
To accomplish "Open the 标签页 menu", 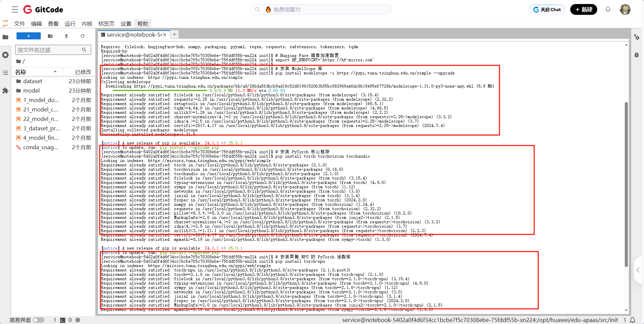I will (106, 24).
